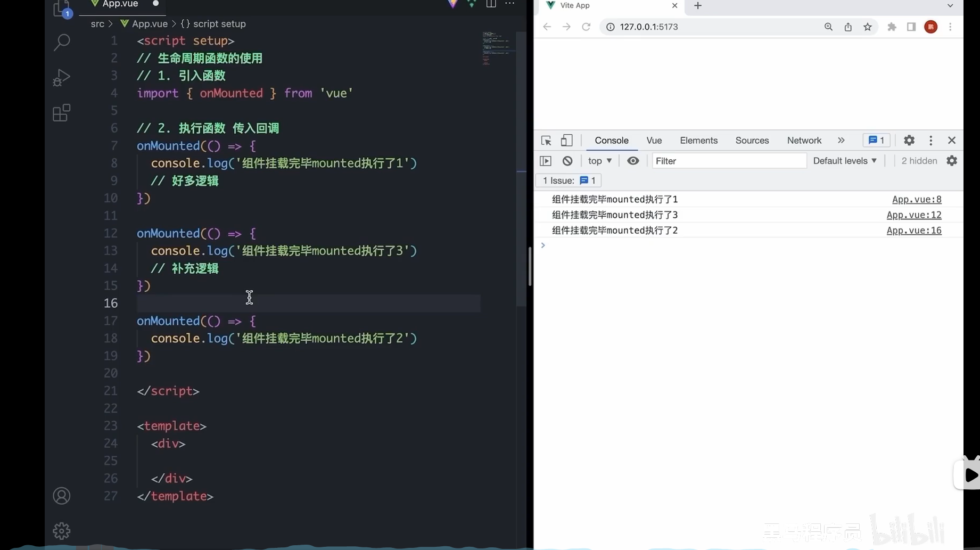Click the browser zoom magnifier icon
The image size is (980, 550).
pos(828,27)
